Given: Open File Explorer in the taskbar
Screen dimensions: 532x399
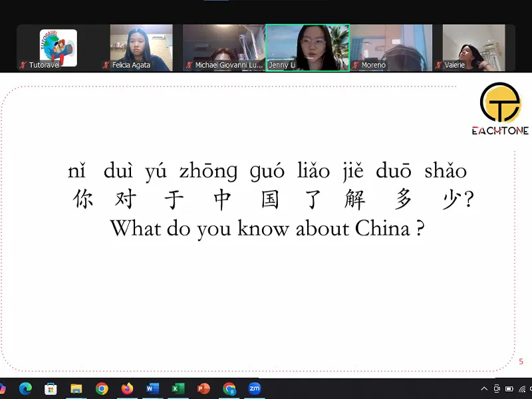Looking at the screenshot, I should (76, 388).
